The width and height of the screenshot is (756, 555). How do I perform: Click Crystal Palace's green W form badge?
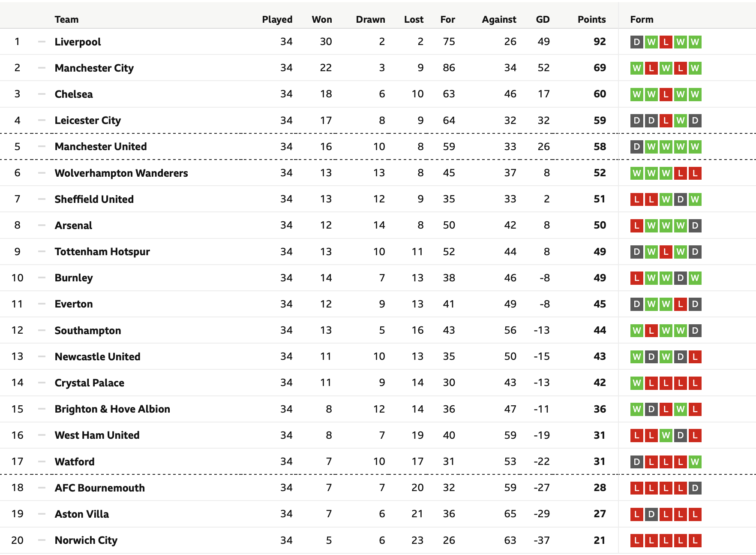(x=637, y=383)
